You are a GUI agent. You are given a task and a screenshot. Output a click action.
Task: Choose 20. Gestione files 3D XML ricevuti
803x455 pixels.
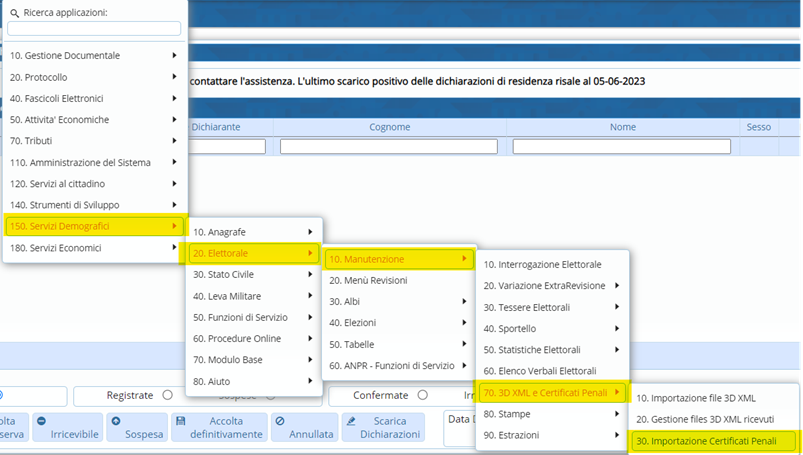705,419
